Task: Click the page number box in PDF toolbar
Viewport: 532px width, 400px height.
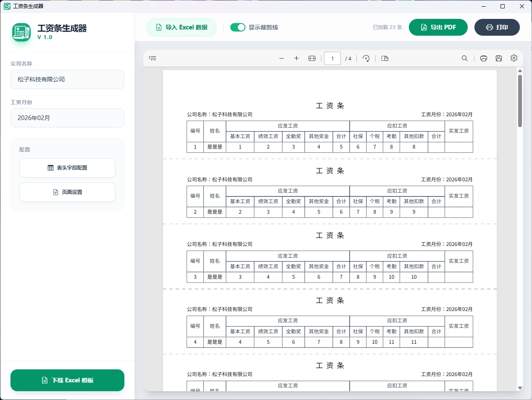Action: point(332,58)
